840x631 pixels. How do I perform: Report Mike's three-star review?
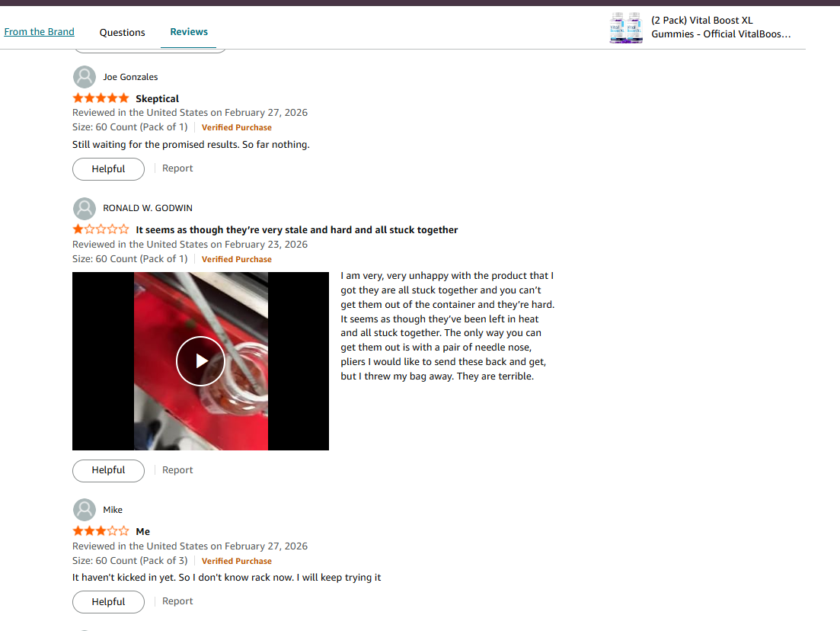177,601
